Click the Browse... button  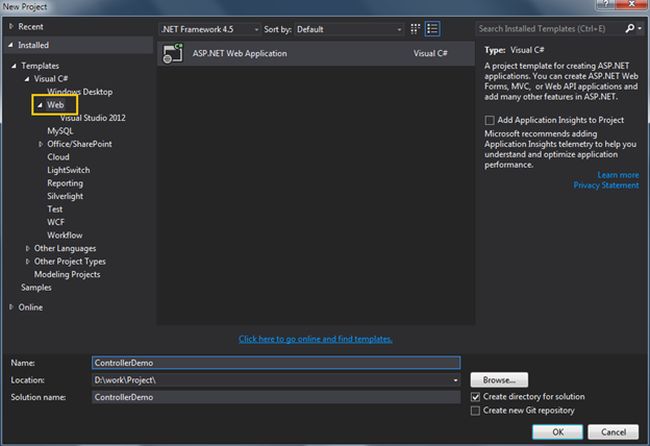(x=499, y=380)
